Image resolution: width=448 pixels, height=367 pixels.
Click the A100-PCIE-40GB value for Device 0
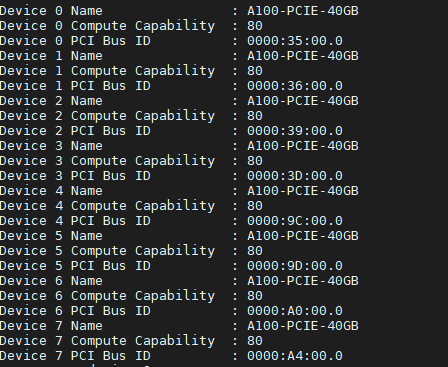[303, 11]
